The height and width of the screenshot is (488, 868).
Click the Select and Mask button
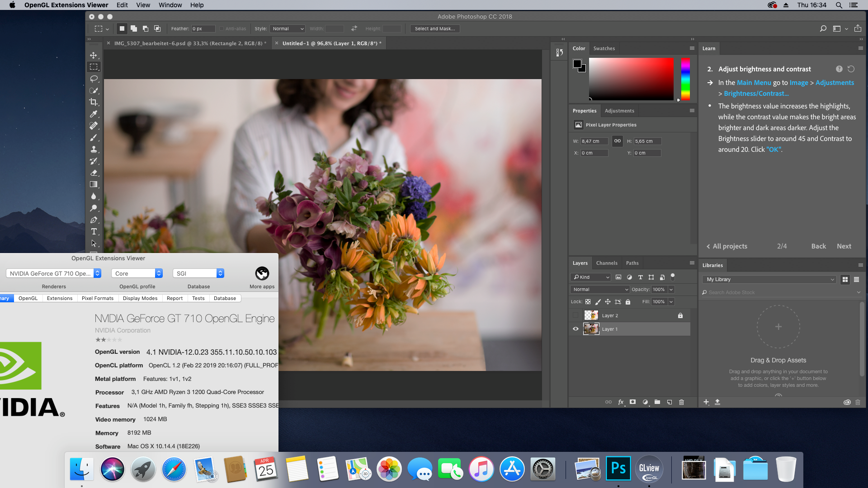435,28
